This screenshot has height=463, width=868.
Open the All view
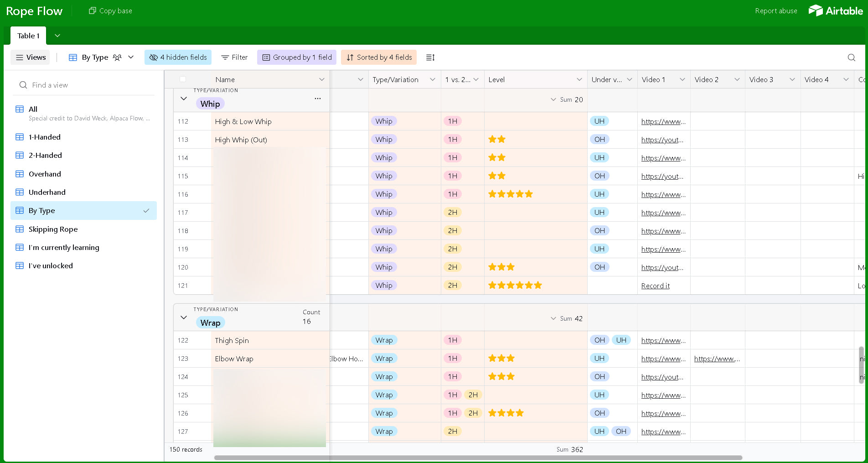84,113
